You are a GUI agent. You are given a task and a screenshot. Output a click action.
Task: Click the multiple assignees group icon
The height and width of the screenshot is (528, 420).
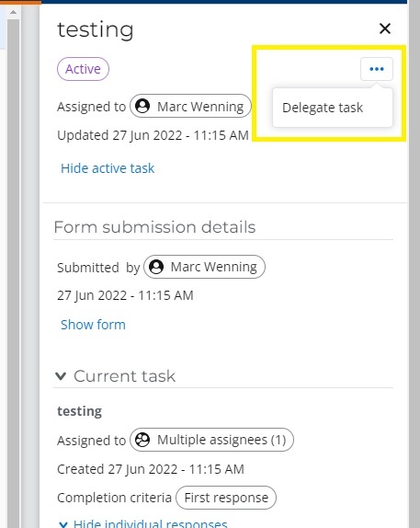(142, 440)
